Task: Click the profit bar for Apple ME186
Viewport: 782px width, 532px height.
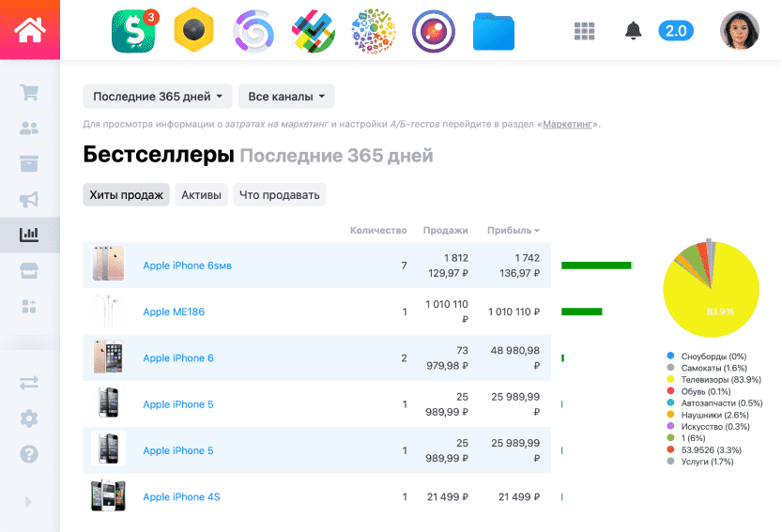Action: click(581, 312)
